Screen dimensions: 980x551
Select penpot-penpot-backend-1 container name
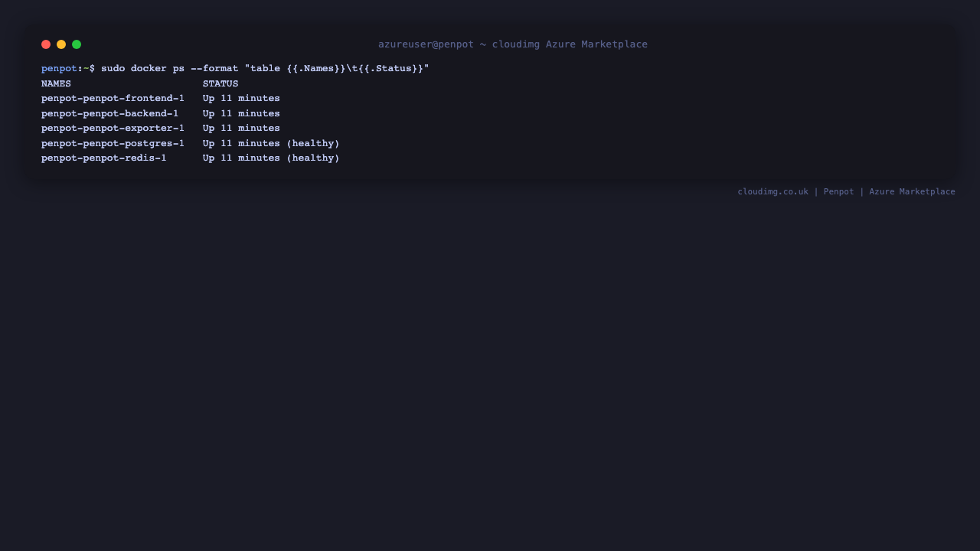point(109,114)
